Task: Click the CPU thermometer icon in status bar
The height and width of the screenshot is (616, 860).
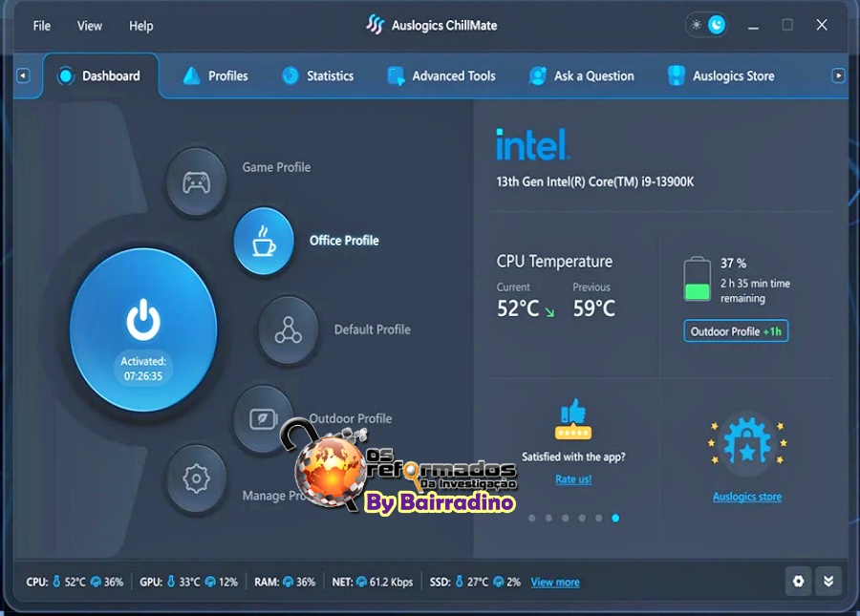Action: coord(56,582)
